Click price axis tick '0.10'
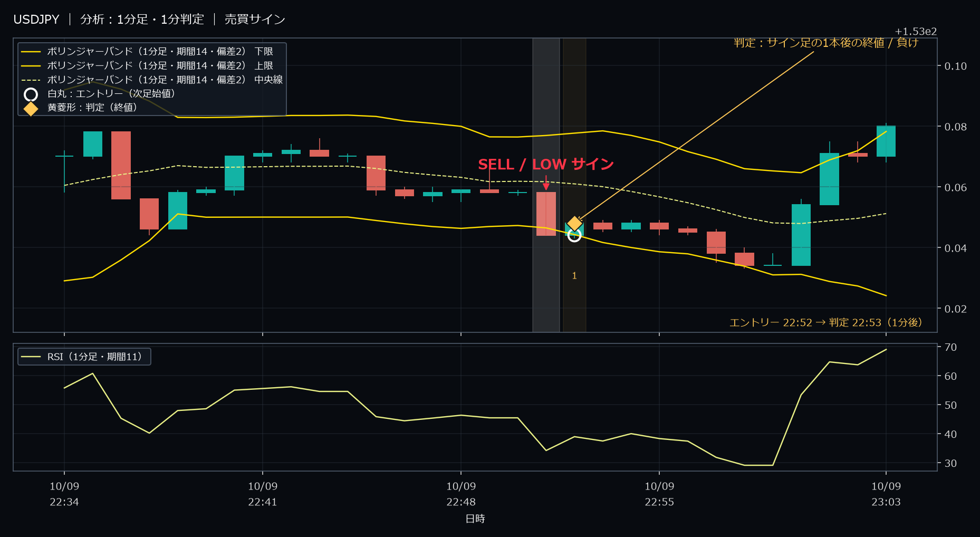 coord(956,66)
